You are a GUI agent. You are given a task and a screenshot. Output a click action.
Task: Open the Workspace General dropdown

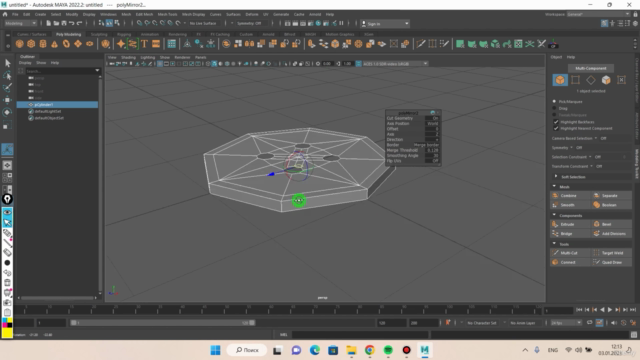click(598, 14)
